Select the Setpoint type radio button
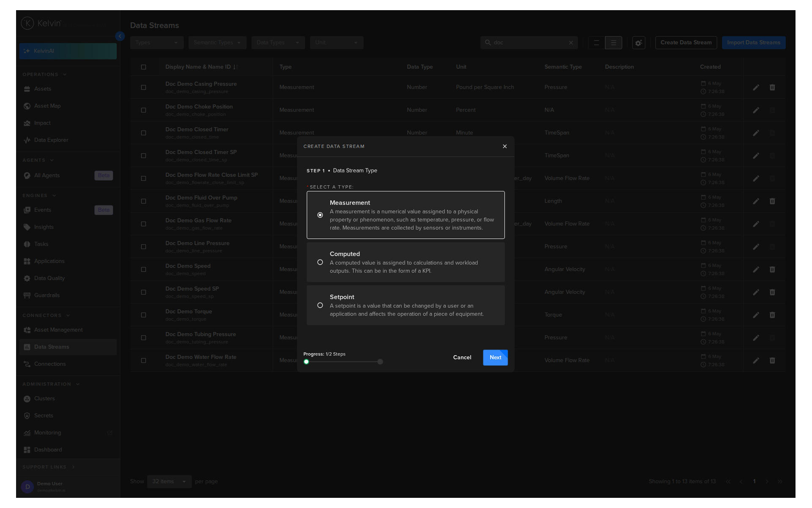812x508 pixels. coord(320,305)
